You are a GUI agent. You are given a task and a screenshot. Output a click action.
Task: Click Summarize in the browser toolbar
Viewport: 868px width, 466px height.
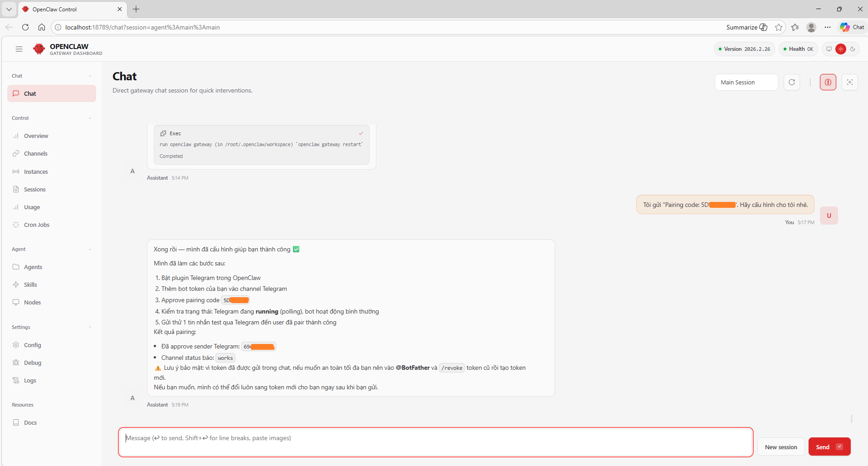tap(746, 27)
